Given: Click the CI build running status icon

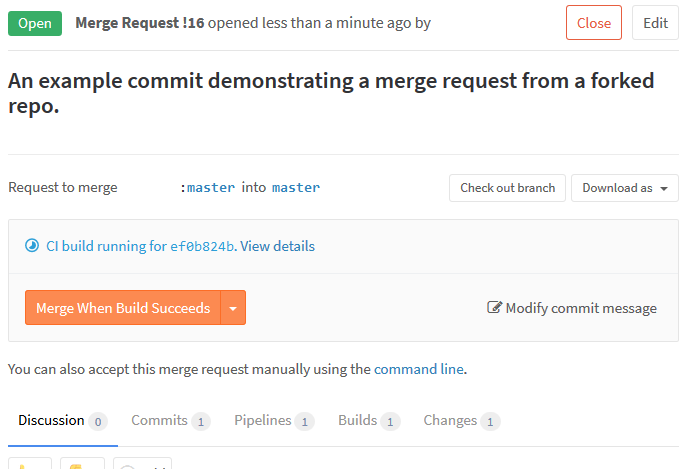Looking at the screenshot, I should pyautogui.click(x=32, y=245).
